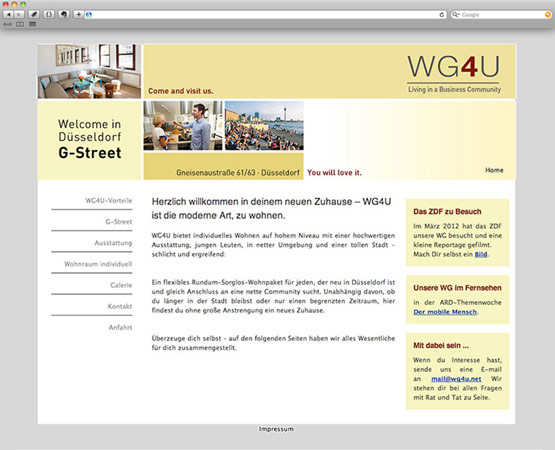This screenshot has height=450, width=555.
Task: Click the Evernote elephant toolbar icon
Action: click(x=64, y=15)
